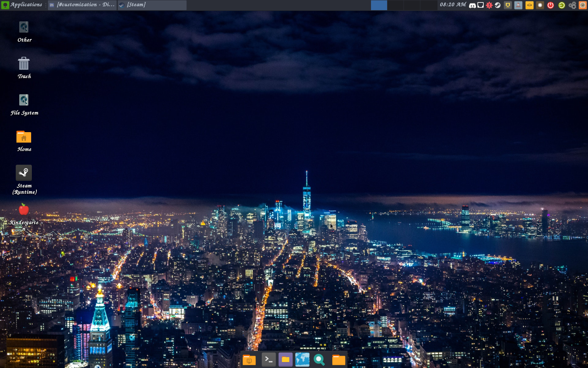Click the yellow monitor panel icon
This screenshot has height=368, width=588.
[508, 5]
